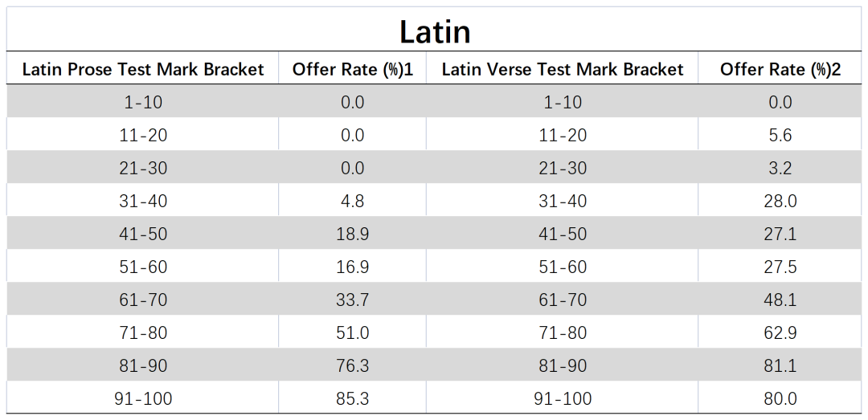
Task: Click the Latin Verse Test Mark Bracket header
Action: (x=563, y=68)
